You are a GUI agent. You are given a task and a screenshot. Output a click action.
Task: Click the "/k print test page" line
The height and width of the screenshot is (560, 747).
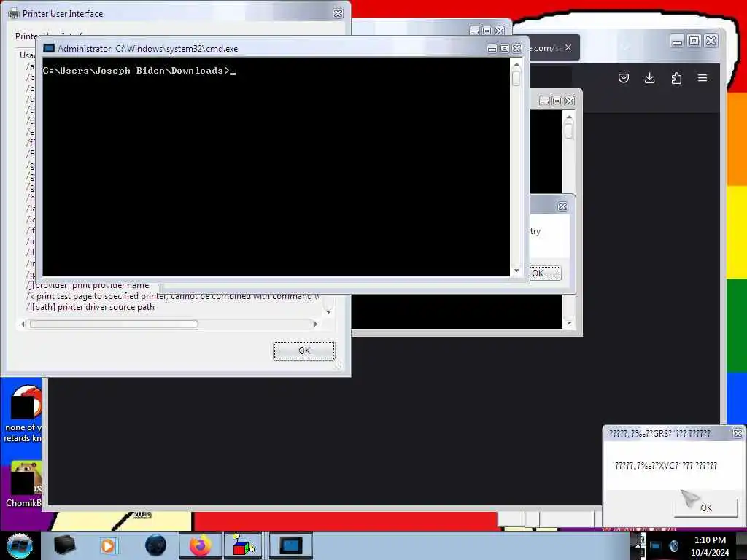pos(172,296)
